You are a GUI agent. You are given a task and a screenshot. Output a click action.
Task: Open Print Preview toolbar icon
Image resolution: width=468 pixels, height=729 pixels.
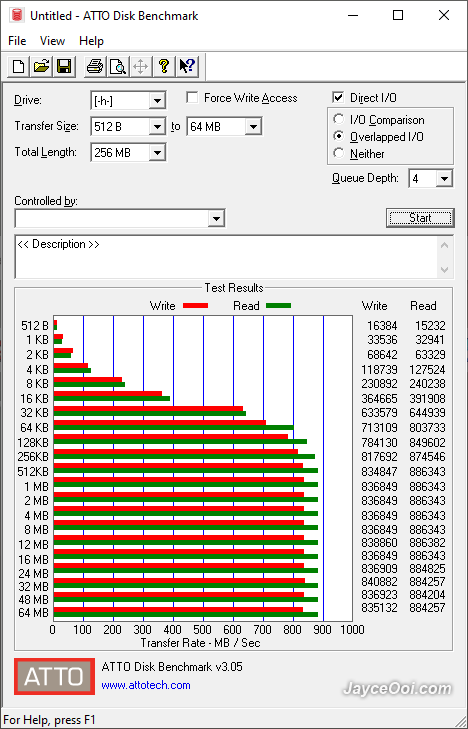tap(118, 66)
